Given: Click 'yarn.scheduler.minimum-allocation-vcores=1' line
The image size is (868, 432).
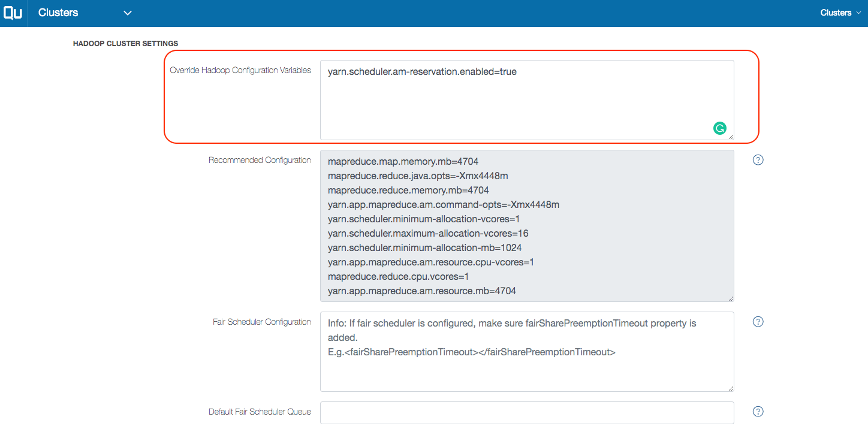Looking at the screenshot, I should point(424,219).
